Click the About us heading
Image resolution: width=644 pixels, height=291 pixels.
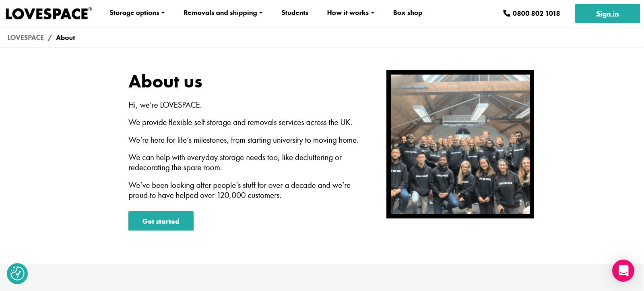(165, 81)
